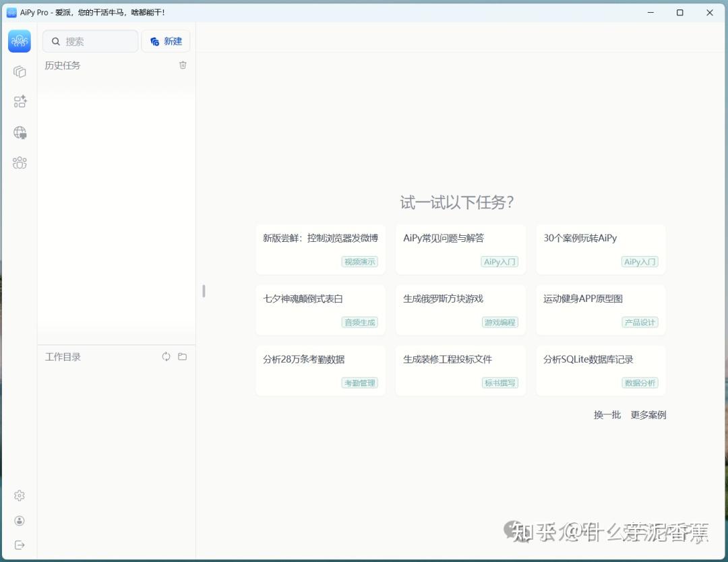
Task: Click the AiPy Pro title bar app icon
Action: [x=11, y=13]
